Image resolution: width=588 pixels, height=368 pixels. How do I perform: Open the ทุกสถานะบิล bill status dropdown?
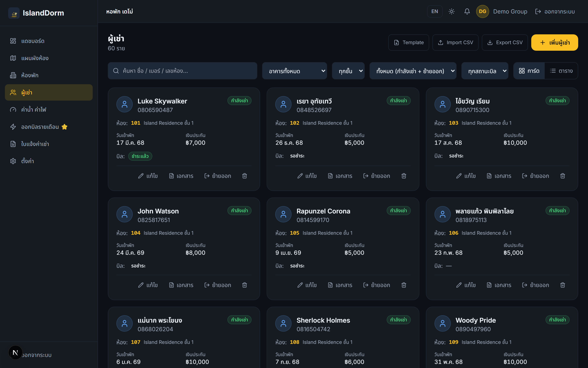485,71
